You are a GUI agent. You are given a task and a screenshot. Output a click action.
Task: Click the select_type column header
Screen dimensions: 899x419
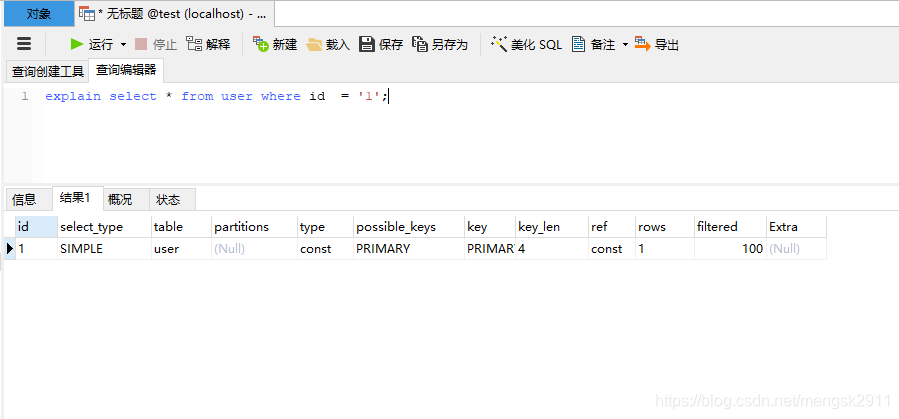pyautogui.click(x=104, y=227)
